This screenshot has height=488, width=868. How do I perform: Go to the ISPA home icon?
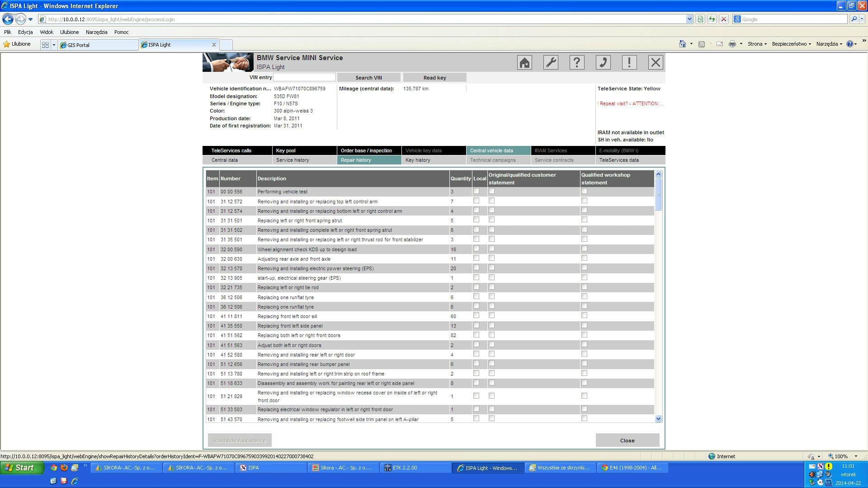pyautogui.click(x=524, y=62)
